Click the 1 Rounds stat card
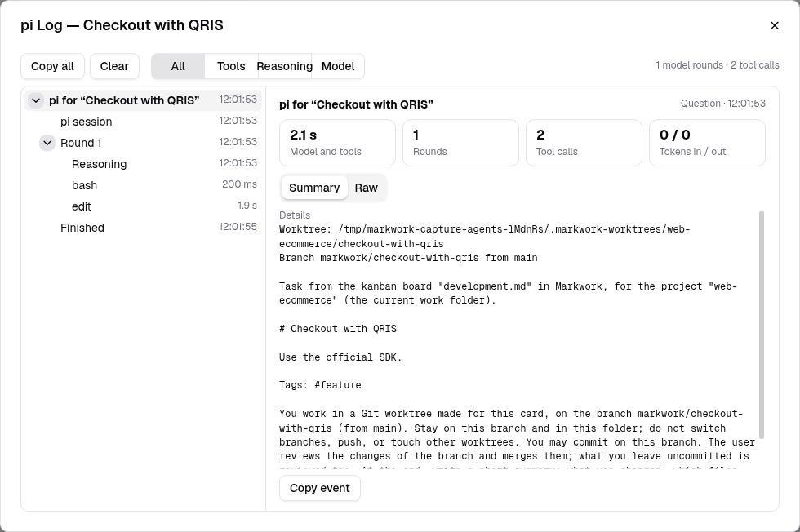 pyautogui.click(x=460, y=143)
